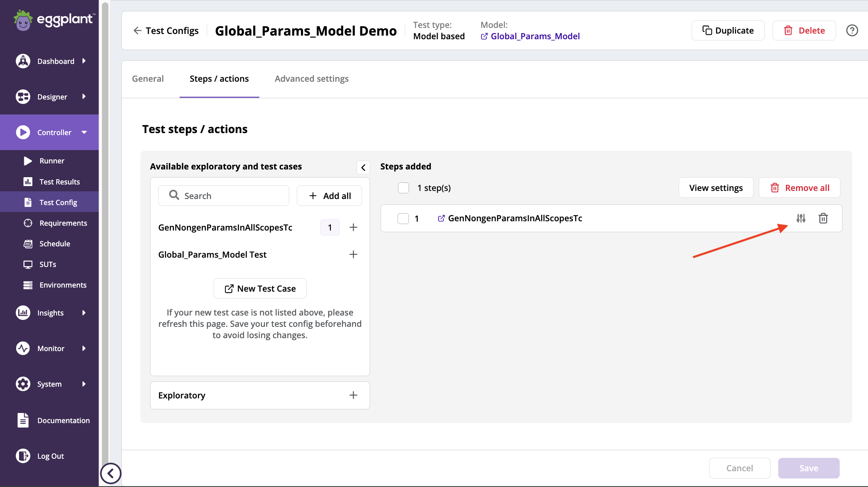Open the Global_Params_Model link
868x487 pixels.
535,36
